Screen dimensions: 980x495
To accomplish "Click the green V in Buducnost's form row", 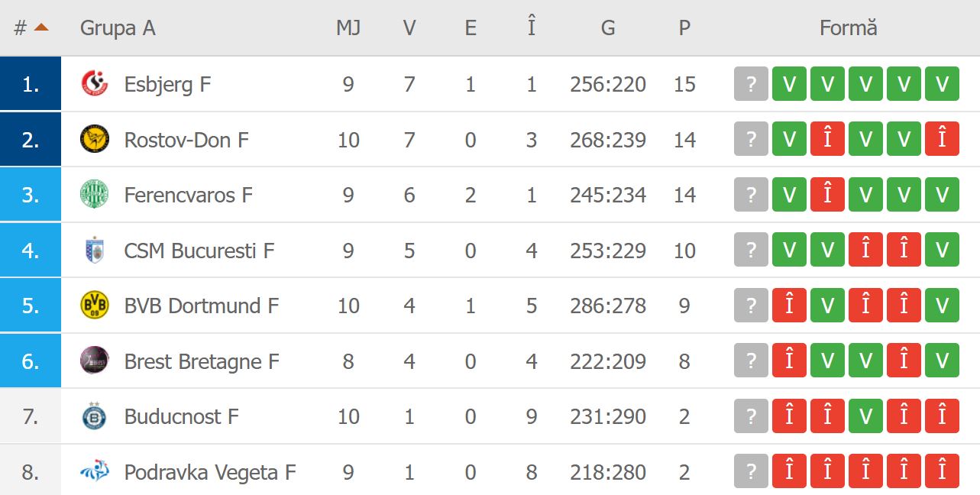I will click(x=865, y=416).
